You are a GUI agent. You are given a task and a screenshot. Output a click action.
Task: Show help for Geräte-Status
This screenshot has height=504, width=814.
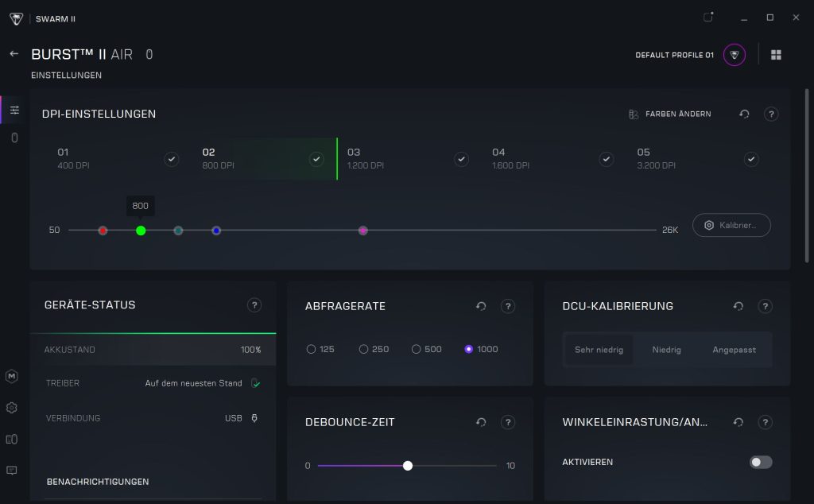pyautogui.click(x=254, y=305)
